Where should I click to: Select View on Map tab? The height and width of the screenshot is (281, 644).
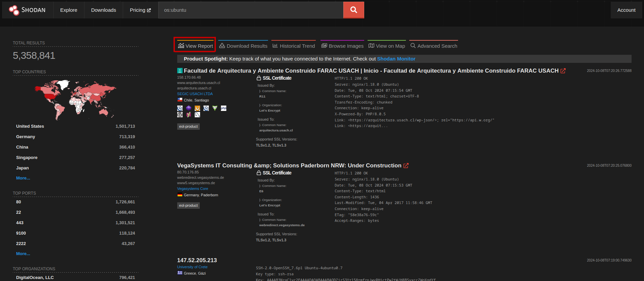tap(387, 45)
